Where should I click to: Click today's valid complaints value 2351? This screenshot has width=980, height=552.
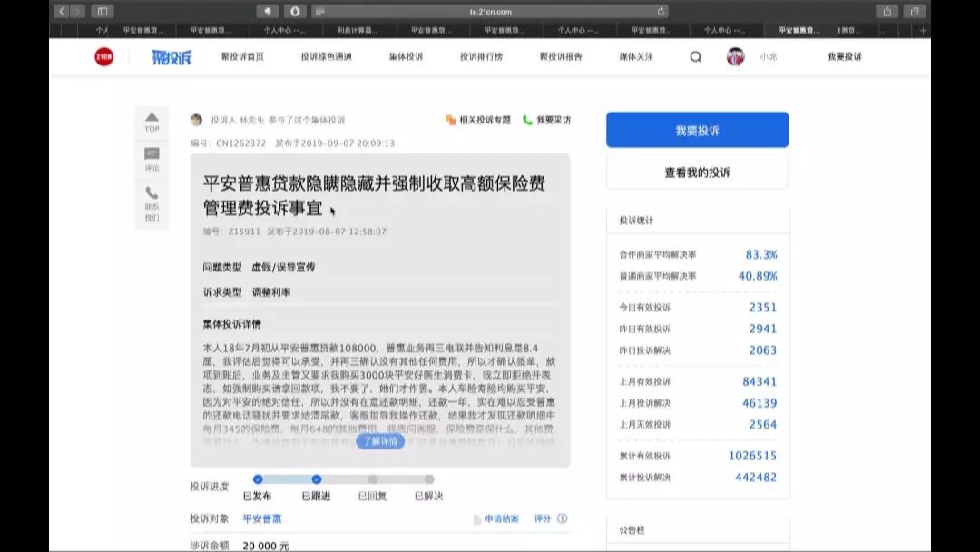[x=763, y=307]
